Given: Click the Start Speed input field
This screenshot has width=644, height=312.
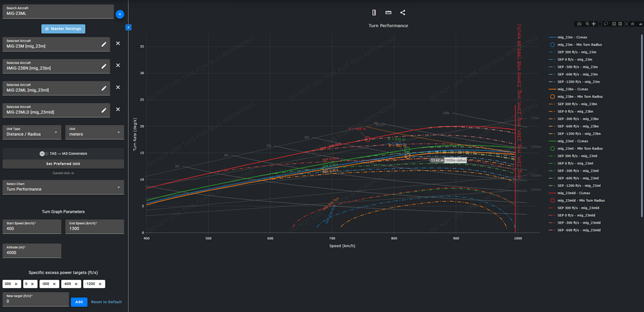Looking at the screenshot, I should coord(32,226).
